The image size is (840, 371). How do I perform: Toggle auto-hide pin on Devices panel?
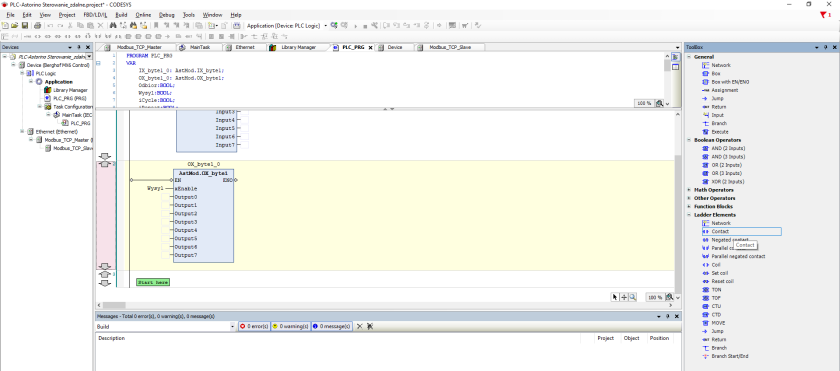79,47
